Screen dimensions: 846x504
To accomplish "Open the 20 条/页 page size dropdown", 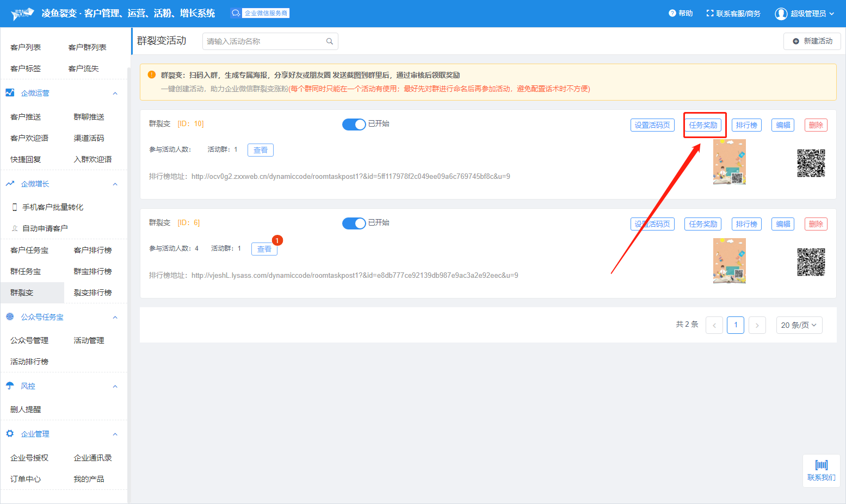I will coord(799,325).
